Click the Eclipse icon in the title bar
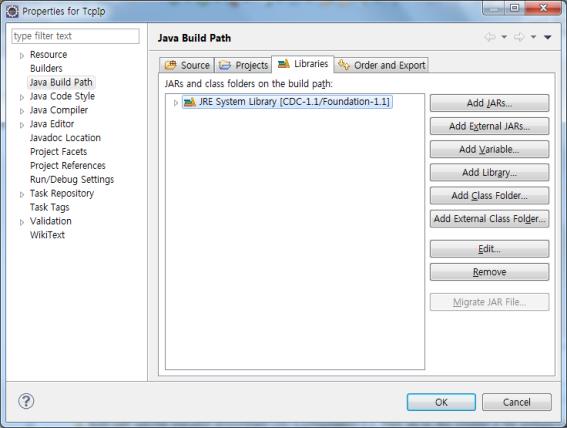 12,12
